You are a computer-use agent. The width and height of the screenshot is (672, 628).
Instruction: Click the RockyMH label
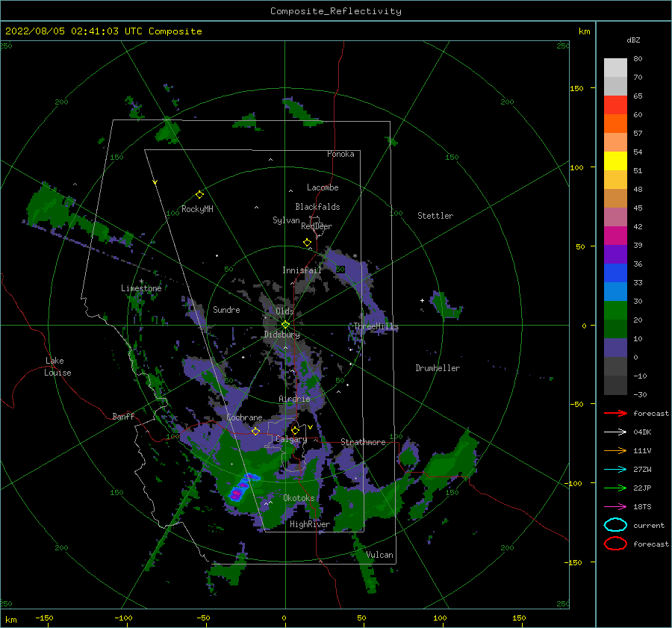[x=197, y=209]
